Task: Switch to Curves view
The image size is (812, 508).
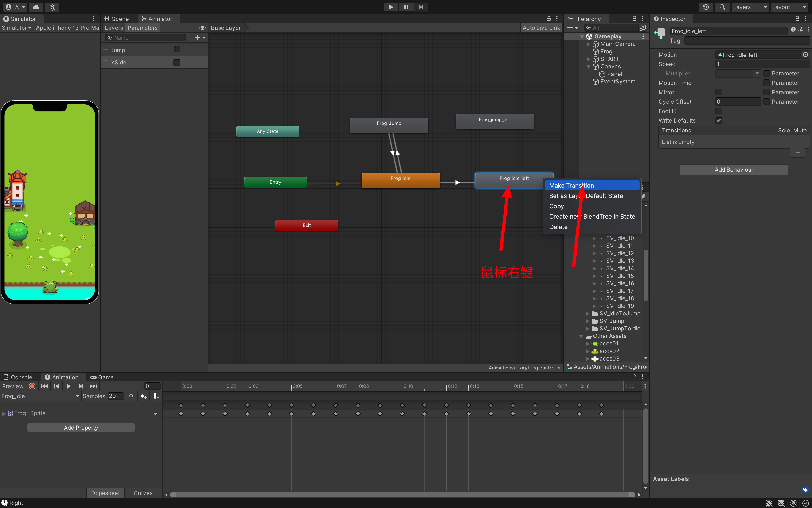Action: click(143, 493)
